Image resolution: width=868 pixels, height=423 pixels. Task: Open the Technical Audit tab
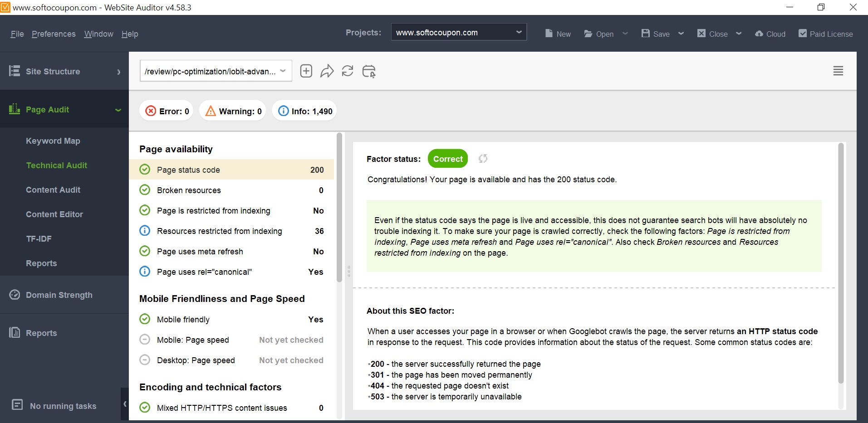57,165
